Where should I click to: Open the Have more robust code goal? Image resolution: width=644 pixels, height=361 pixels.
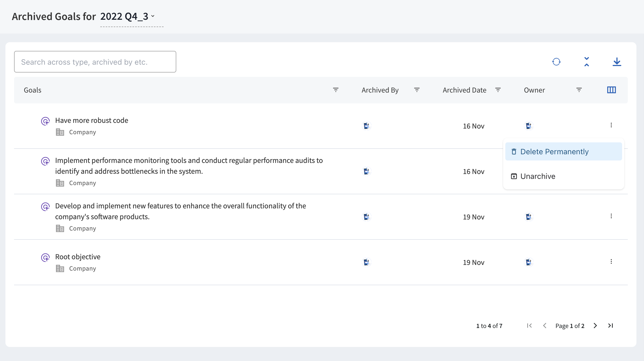pos(92,120)
